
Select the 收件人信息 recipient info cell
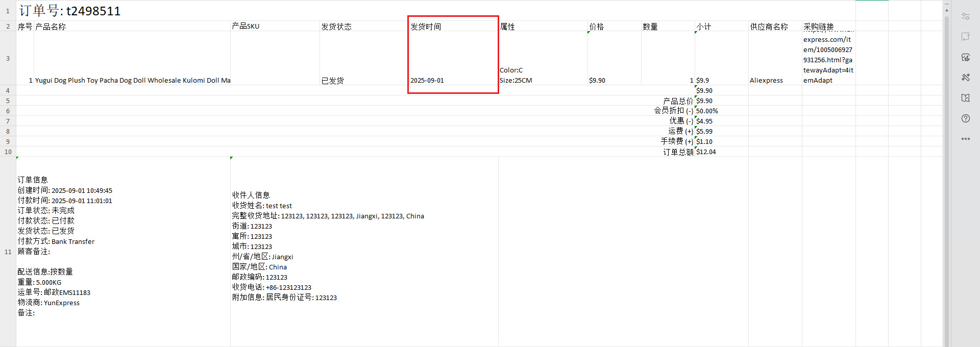coord(364,252)
